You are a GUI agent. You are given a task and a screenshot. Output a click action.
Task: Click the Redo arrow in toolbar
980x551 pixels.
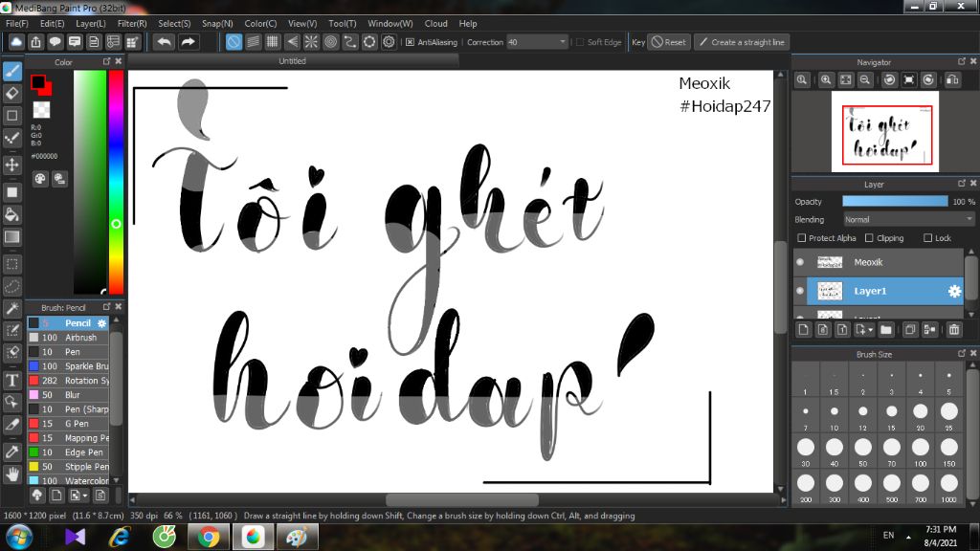(x=188, y=42)
